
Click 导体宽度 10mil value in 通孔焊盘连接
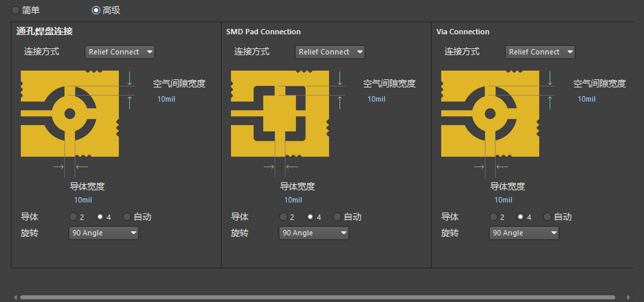tap(83, 200)
